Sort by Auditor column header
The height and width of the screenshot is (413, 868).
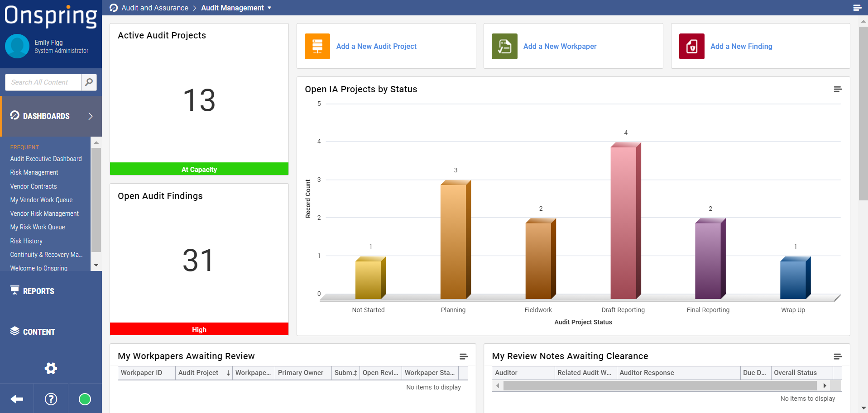pyautogui.click(x=523, y=373)
